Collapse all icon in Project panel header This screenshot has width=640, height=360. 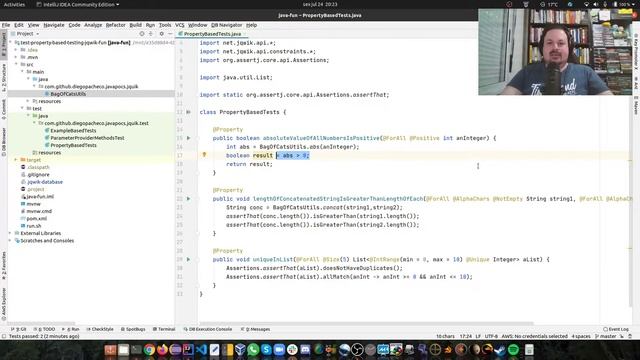pyautogui.click(x=151, y=34)
